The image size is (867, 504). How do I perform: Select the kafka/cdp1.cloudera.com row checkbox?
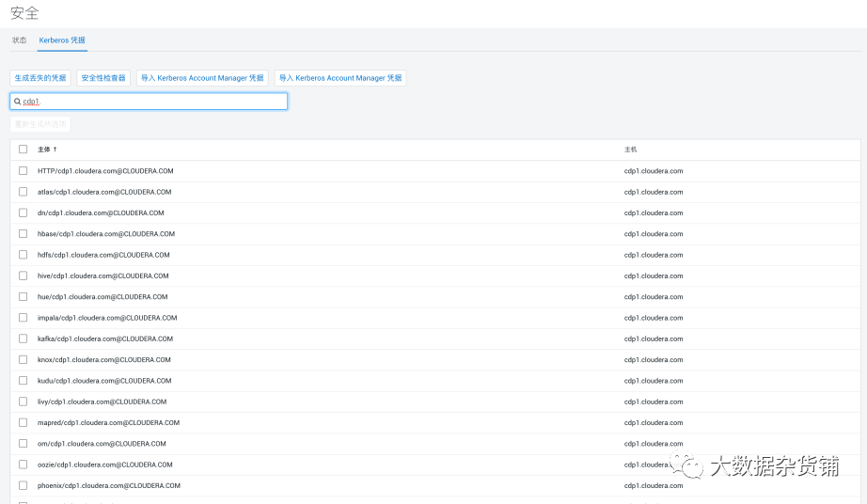(23, 339)
